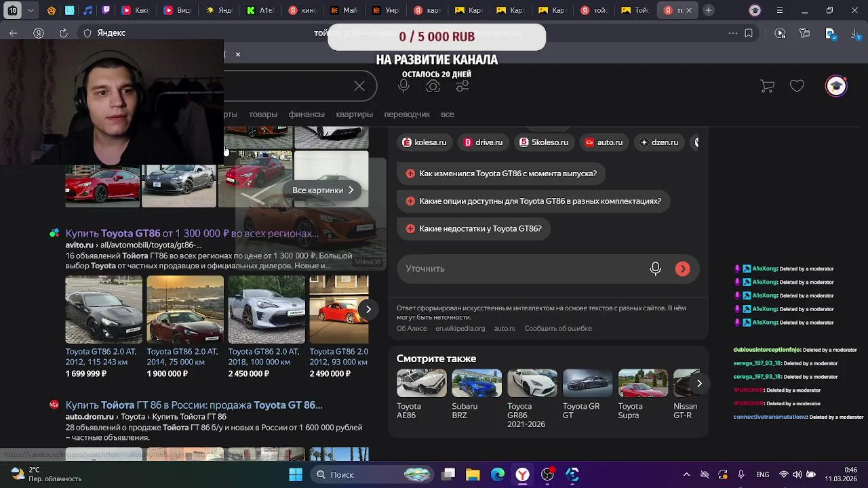This screenshot has width=868, height=488.
Task: Open the Toyota GR GT thumbnail
Action: 588,384
